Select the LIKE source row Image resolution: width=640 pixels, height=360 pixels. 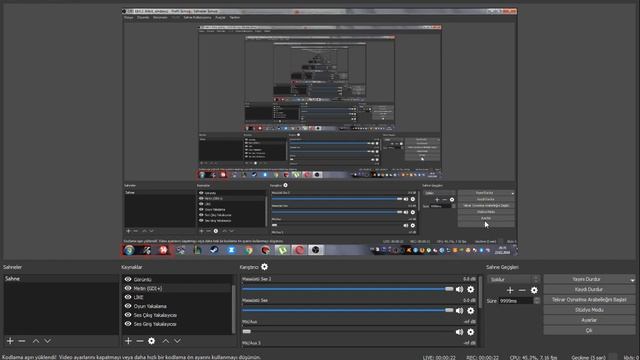click(x=177, y=298)
